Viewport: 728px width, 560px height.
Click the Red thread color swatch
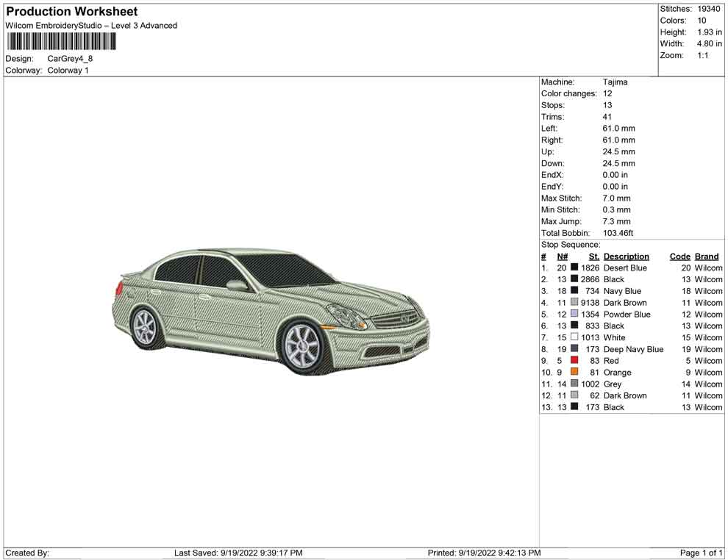(x=574, y=361)
